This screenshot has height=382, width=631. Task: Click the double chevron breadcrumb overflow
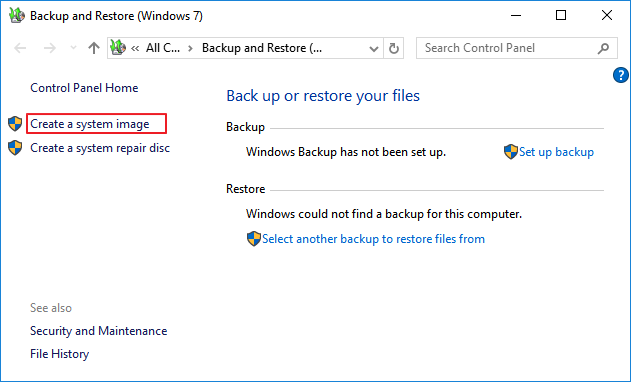tap(135, 49)
